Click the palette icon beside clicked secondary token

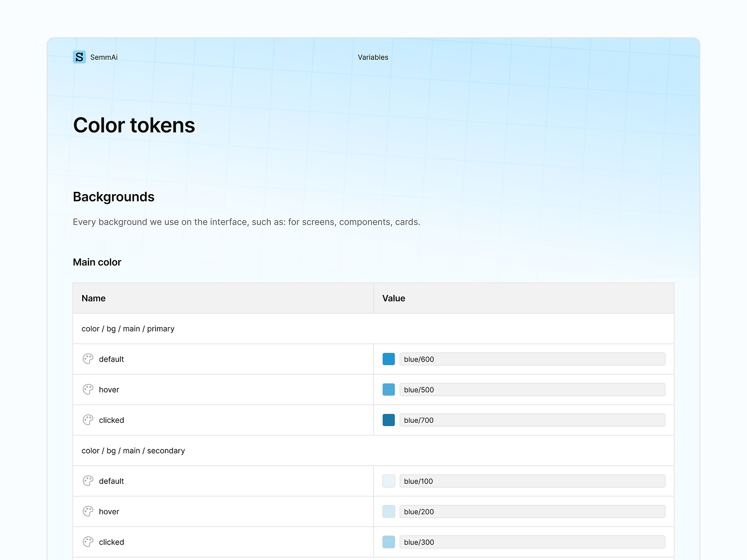coord(88,542)
